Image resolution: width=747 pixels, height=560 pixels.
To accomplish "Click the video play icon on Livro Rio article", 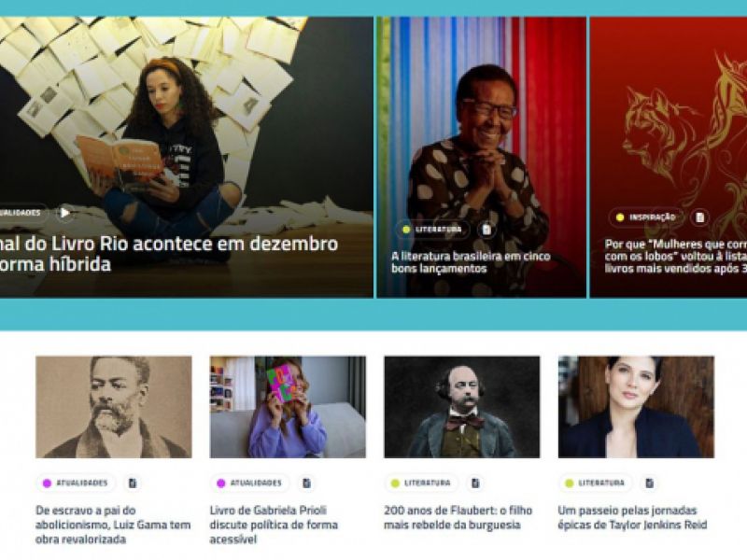I will point(64,213).
